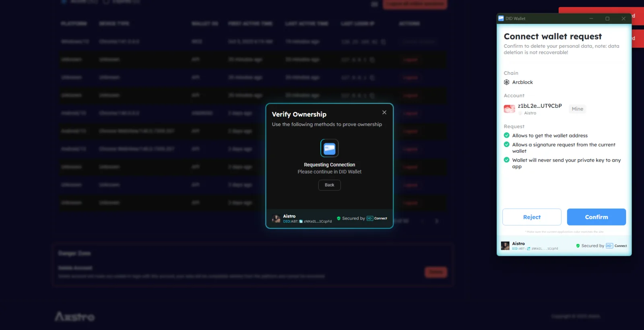Click the 'Mine' tag next to the account
Screen dimensions: 644x330
pos(578,109)
